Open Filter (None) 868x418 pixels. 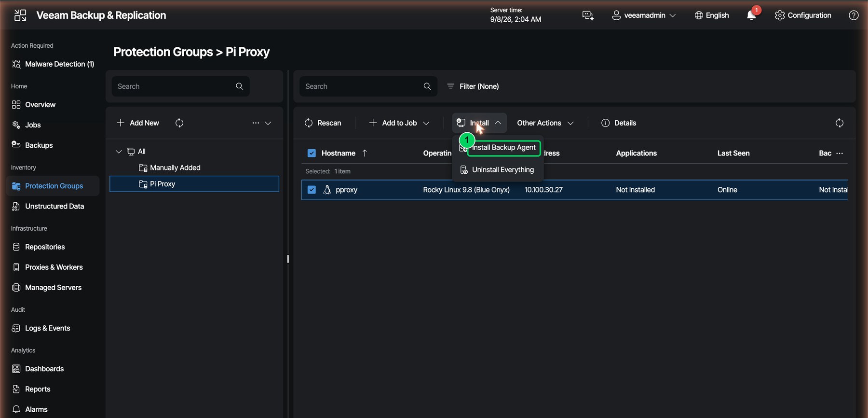point(473,86)
